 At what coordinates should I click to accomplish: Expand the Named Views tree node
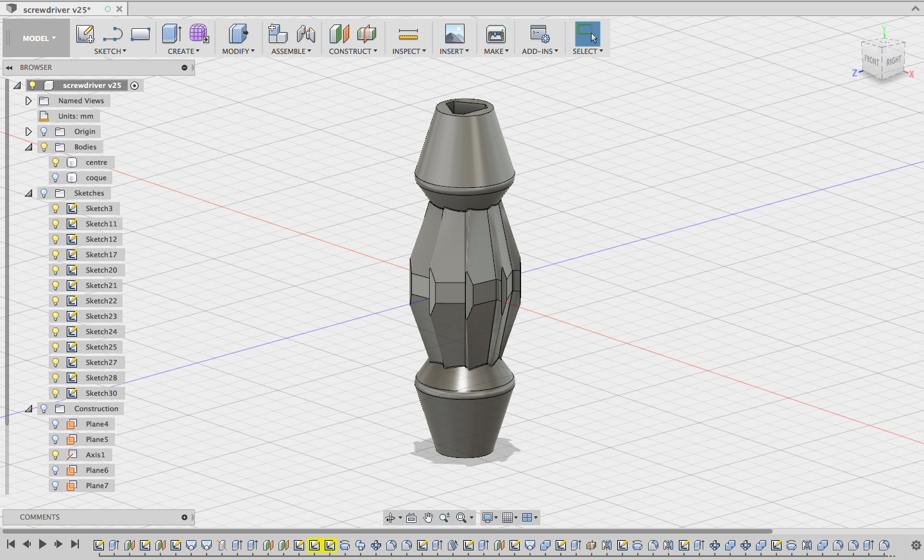pos(28,101)
